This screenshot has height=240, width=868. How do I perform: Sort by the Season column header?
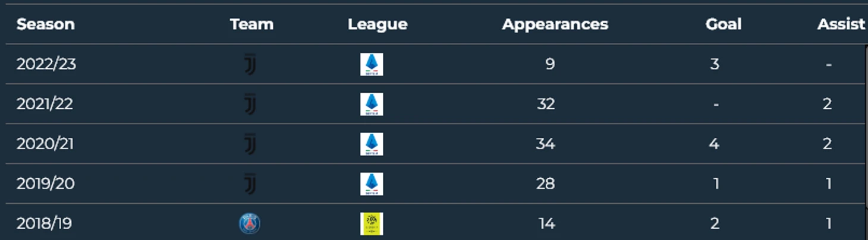[x=46, y=24]
